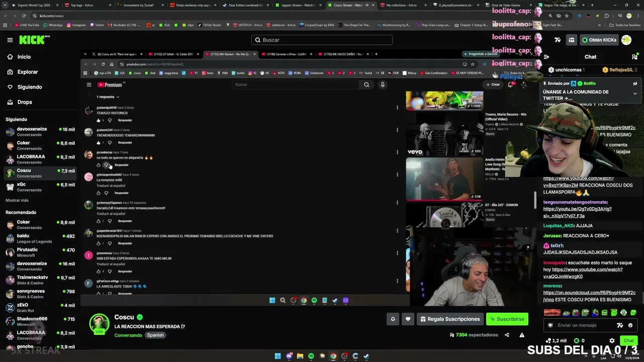Viewport: 644px width, 362px height.
Task: Like the TEMAZO HISTORICO comment
Action: tap(99, 120)
